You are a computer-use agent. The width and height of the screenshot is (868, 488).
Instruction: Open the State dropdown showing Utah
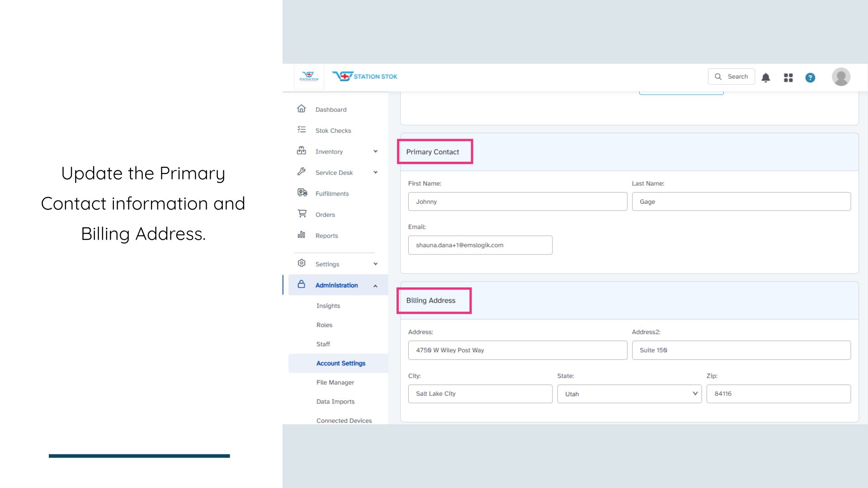tap(629, 394)
